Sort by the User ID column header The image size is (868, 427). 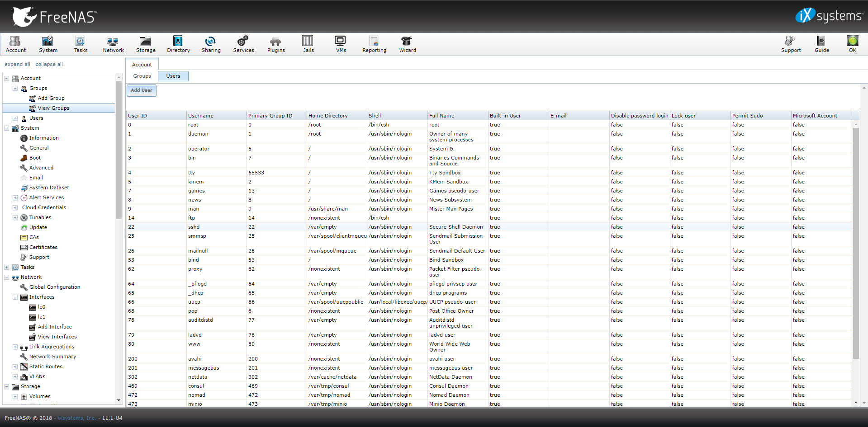click(156, 116)
